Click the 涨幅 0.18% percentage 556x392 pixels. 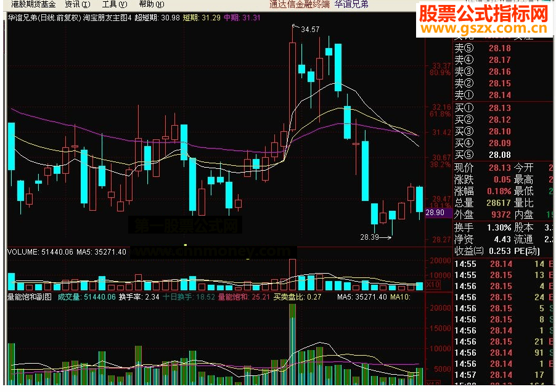pyautogui.click(x=499, y=191)
